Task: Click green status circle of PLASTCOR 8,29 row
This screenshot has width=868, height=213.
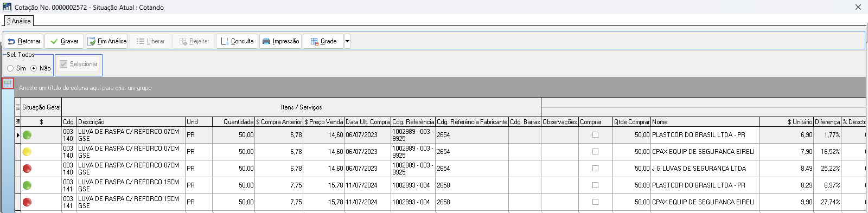Action: click(x=27, y=185)
